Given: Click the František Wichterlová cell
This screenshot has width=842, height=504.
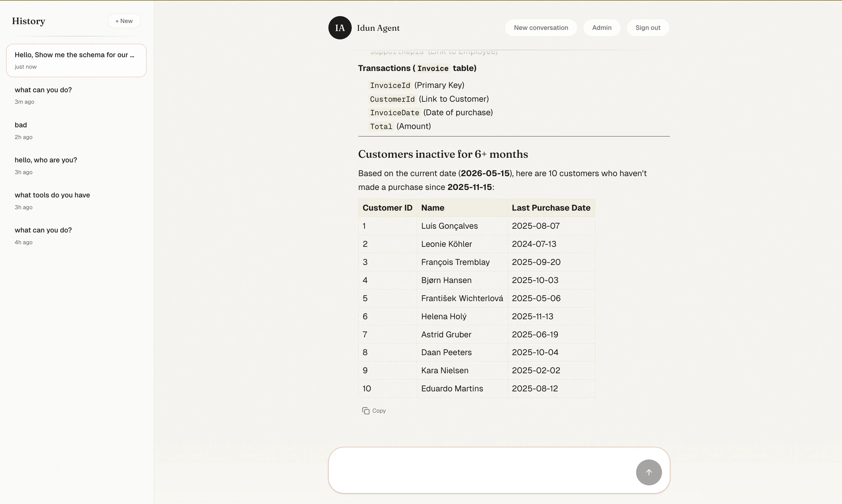Looking at the screenshot, I should point(462,298).
